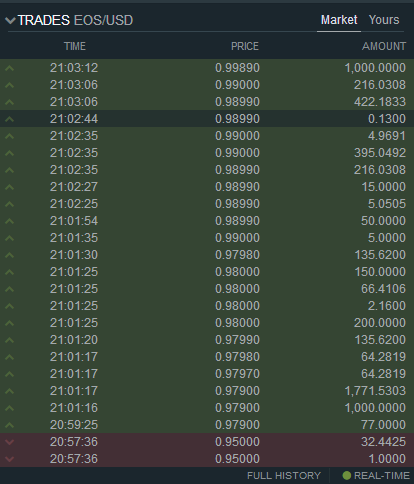The width and height of the screenshot is (414, 484).
Task: Select amount 150.0000
Action: pos(380,272)
